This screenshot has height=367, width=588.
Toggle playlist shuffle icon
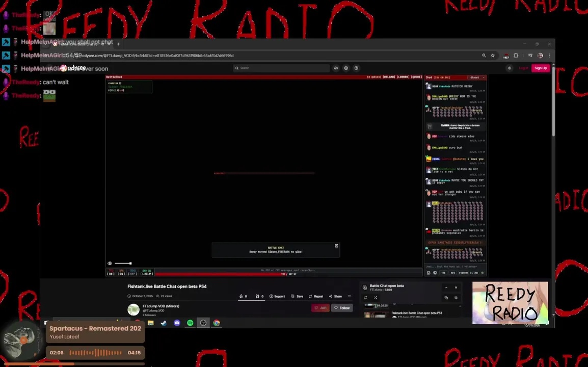click(376, 298)
